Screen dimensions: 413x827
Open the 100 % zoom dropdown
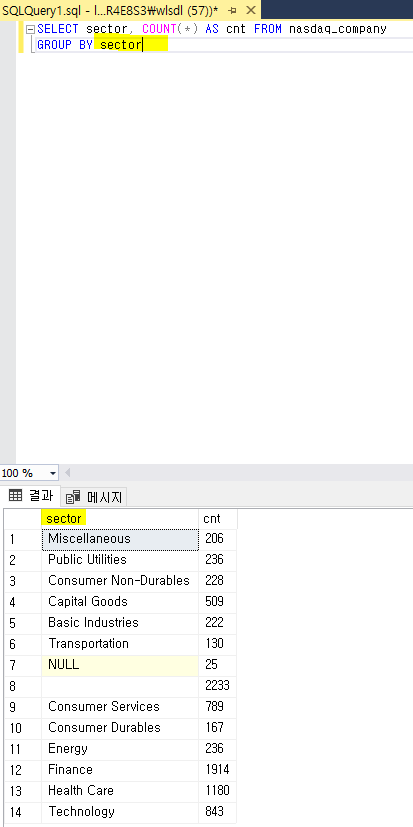pos(52,473)
